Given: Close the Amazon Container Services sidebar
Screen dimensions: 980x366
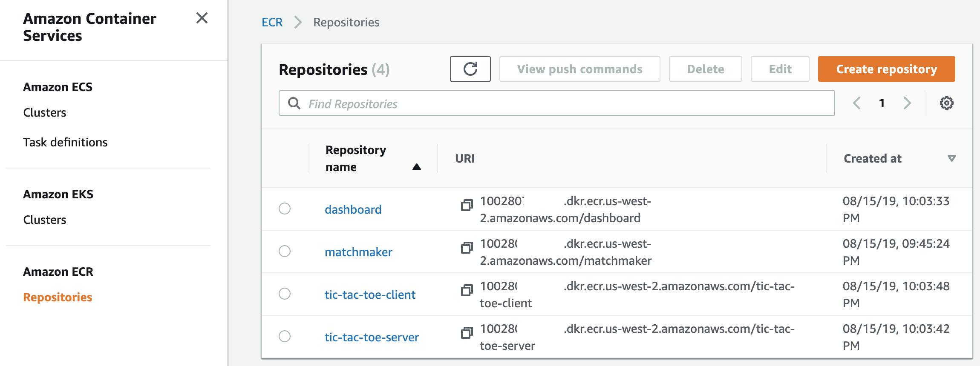Looking at the screenshot, I should [x=202, y=18].
